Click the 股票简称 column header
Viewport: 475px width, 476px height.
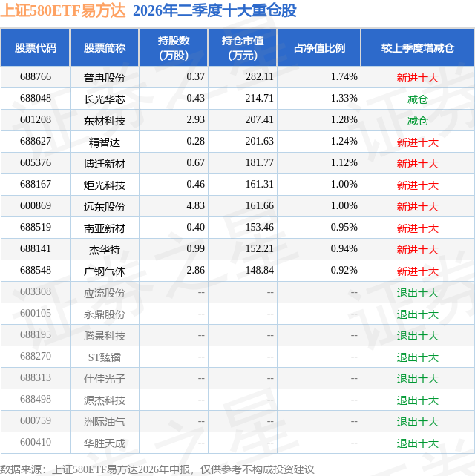[105, 48]
